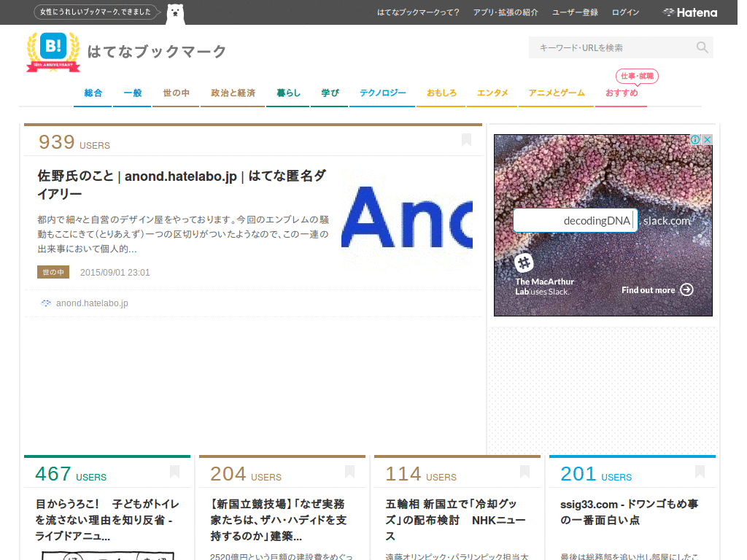
Task: Bookmark the 114 users article
Action: click(525, 472)
